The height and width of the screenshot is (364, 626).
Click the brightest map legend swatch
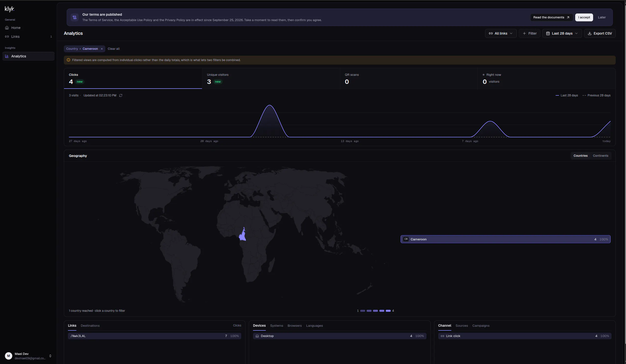click(388, 311)
